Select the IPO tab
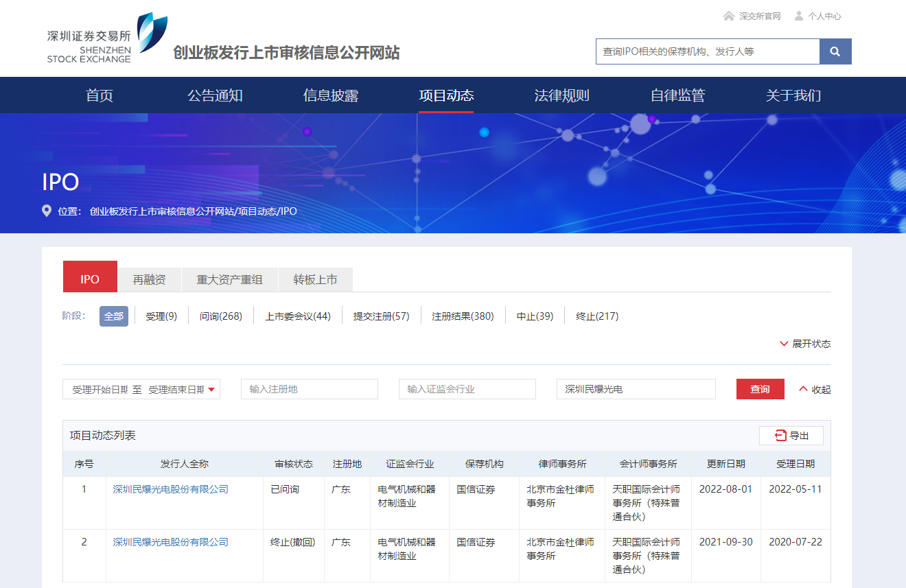Screen dimensions: 906x588 (90, 277)
